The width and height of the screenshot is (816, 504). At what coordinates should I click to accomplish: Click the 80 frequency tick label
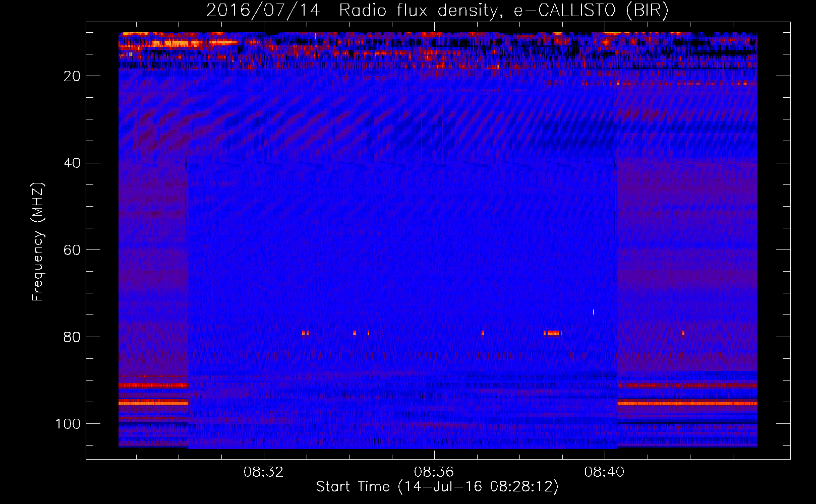(72, 337)
